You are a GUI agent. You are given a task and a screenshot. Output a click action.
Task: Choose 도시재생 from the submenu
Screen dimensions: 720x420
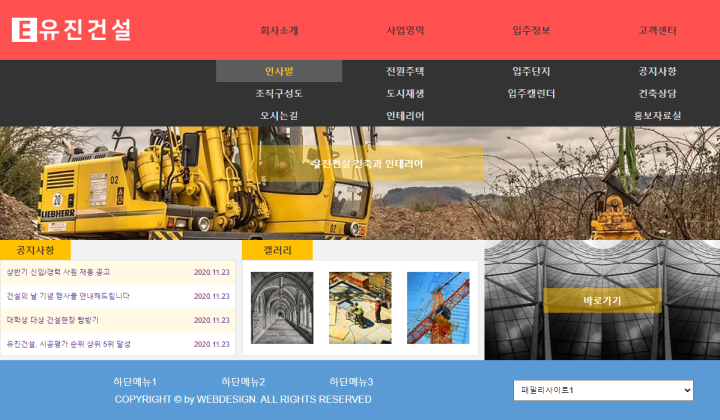405,93
